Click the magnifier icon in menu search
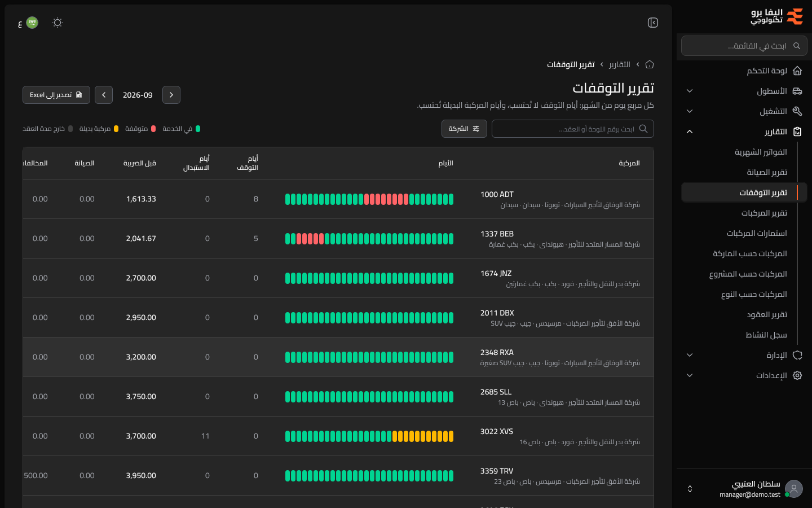Screen dimensions: 812x508 797,46
